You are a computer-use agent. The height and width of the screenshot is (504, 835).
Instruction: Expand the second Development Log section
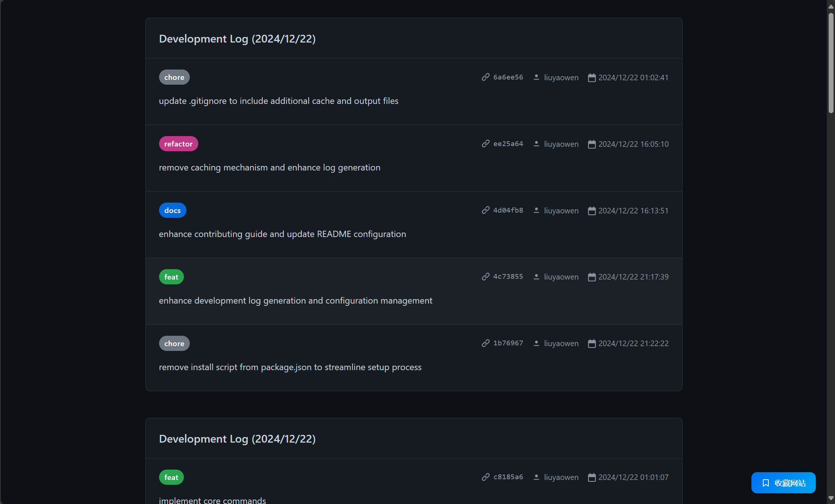pos(238,439)
